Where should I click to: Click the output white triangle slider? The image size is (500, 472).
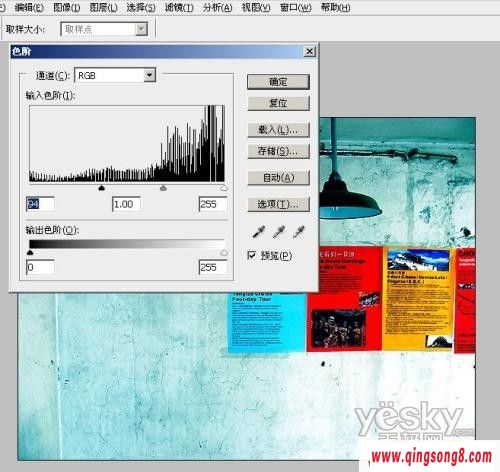tap(224, 253)
